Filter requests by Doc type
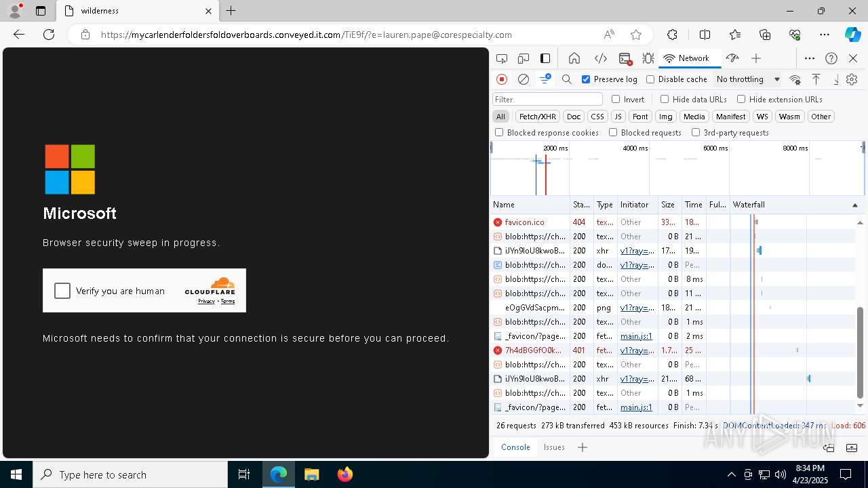 coord(574,117)
